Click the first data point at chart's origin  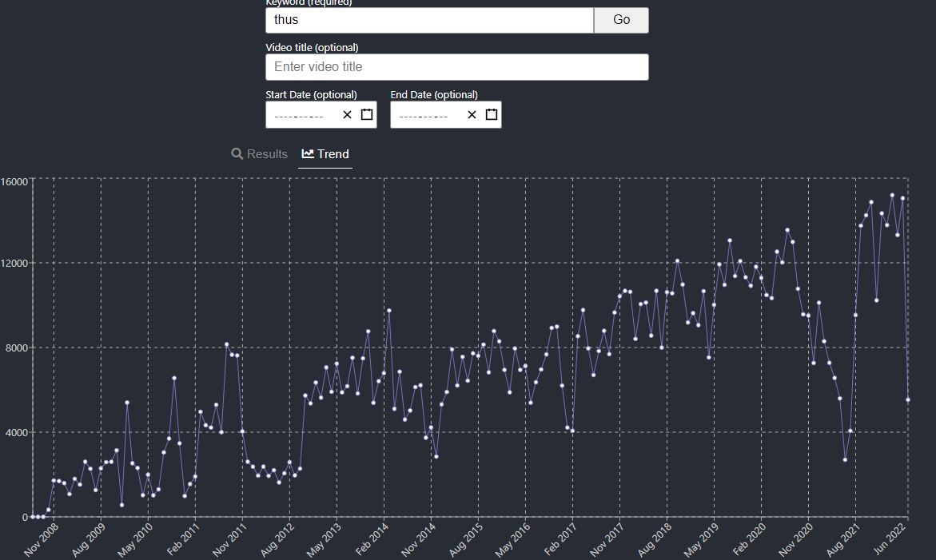tap(33, 517)
